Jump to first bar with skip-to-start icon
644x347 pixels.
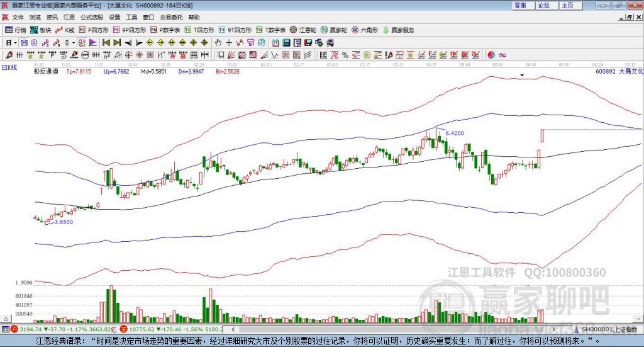pyautogui.click(x=106, y=43)
